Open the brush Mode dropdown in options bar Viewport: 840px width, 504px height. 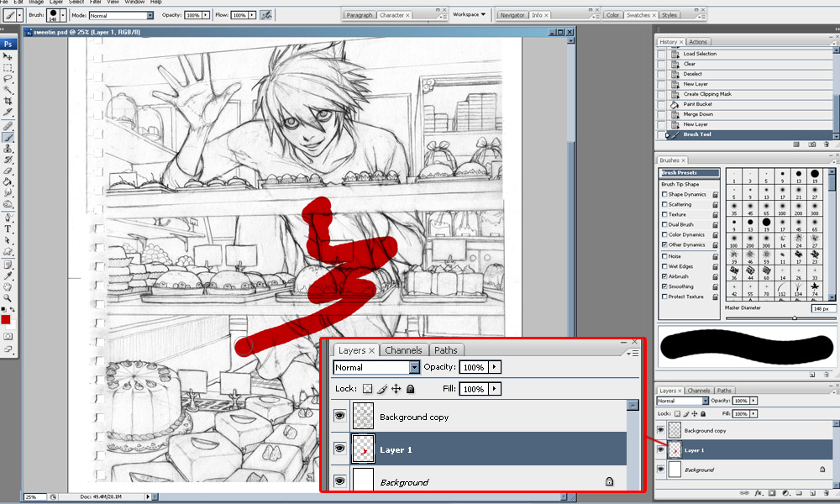(150, 15)
